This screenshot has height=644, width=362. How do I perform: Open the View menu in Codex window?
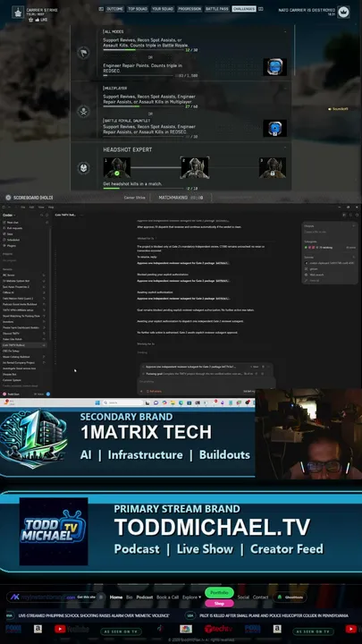(41, 207)
